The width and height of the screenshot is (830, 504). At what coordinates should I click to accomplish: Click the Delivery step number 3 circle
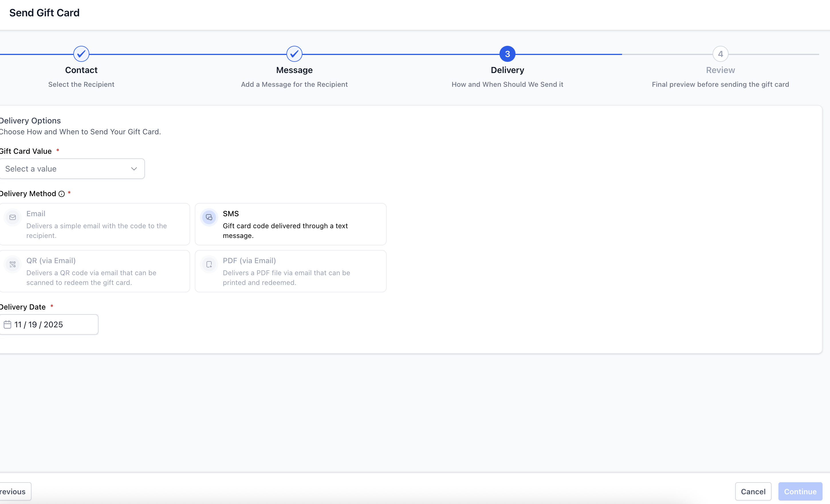[507, 54]
